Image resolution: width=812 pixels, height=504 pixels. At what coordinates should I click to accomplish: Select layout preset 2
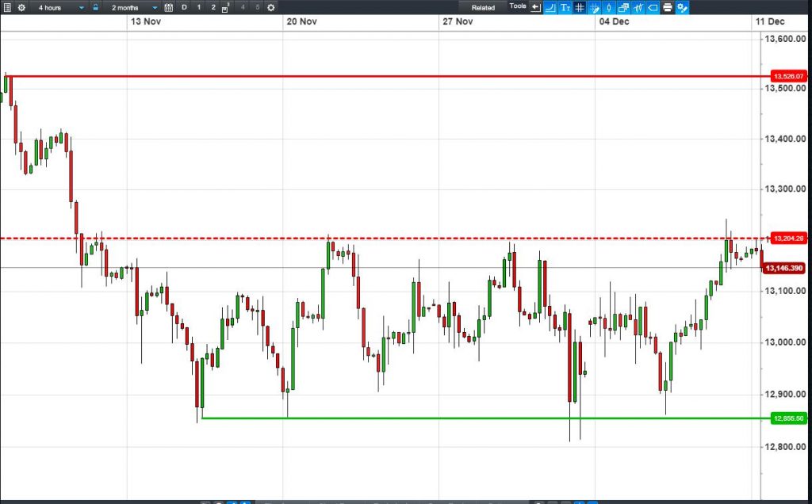coord(213,7)
